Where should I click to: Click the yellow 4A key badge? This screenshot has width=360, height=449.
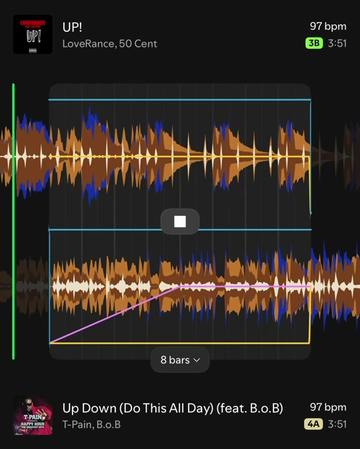(313, 424)
